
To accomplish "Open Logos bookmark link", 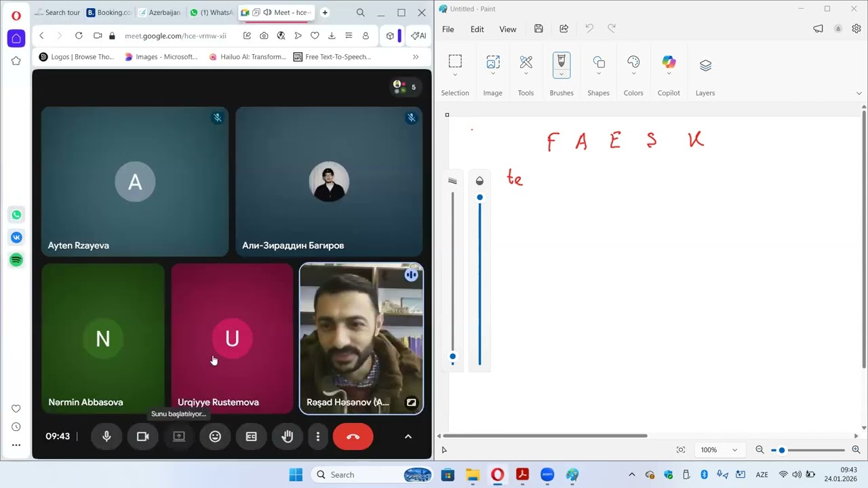I will coord(77,57).
